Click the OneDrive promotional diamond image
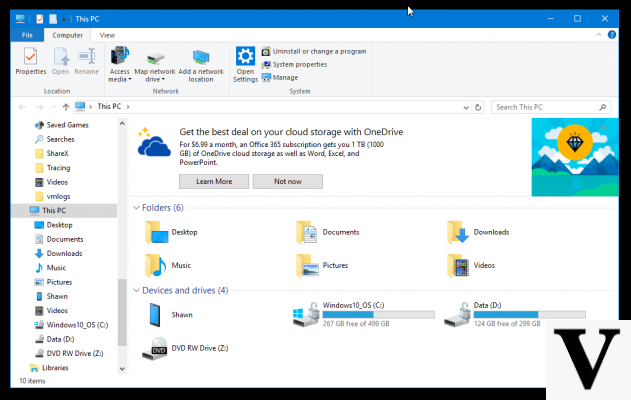This screenshot has height=400, width=631. click(575, 157)
